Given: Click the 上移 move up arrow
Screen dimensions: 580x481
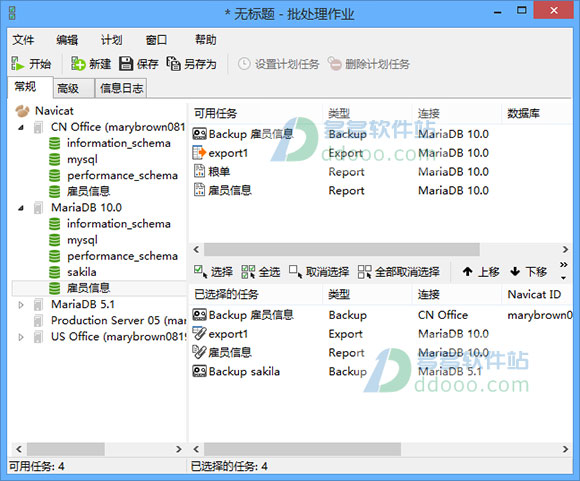Looking at the screenshot, I should tap(468, 272).
